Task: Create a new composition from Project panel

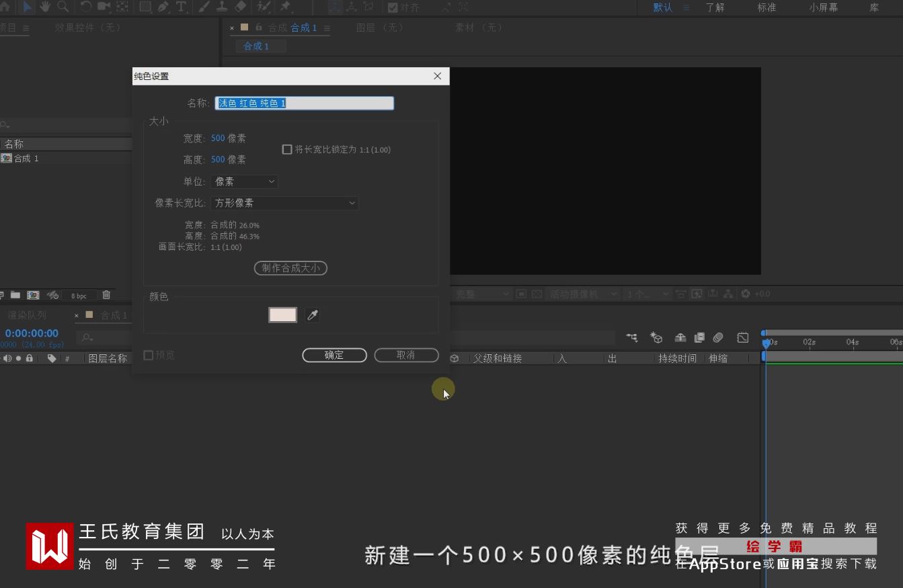Action: [x=33, y=295]
